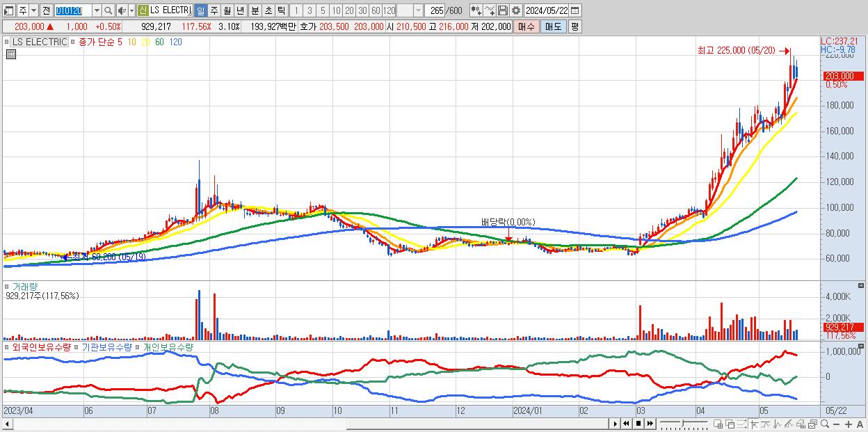Select the 120 interval preset
Viewport: 868px width, 432px height.
click(389, 10)
